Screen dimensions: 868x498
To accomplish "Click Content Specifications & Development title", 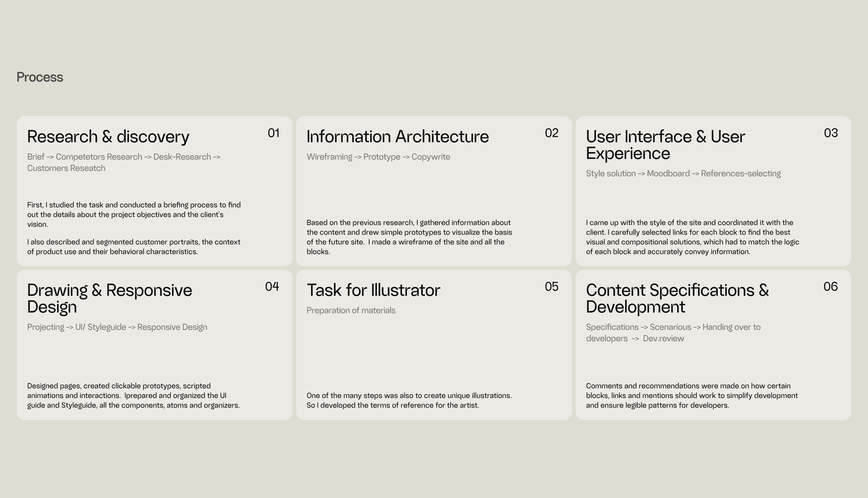I will [677, 298].
